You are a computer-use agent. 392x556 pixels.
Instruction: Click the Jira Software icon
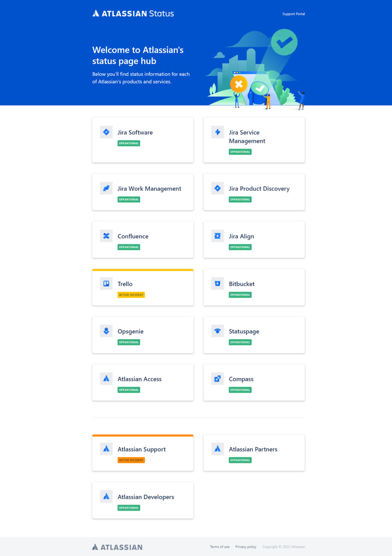tap(106, 132)
